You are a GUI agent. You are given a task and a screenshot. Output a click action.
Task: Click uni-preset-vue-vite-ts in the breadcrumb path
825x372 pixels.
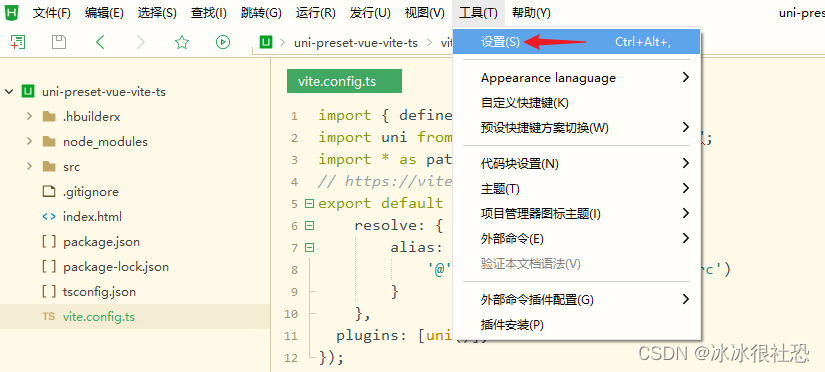coord(356,43)
